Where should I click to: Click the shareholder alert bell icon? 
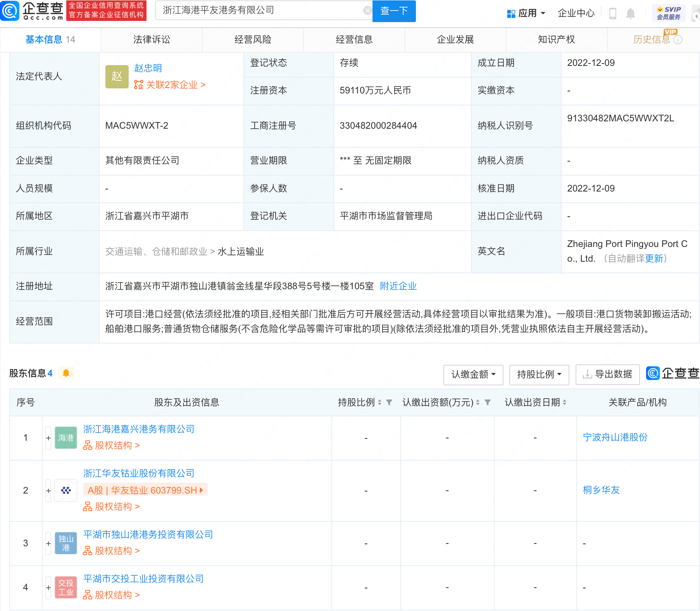pyautogui.click(x=66, y=373)
